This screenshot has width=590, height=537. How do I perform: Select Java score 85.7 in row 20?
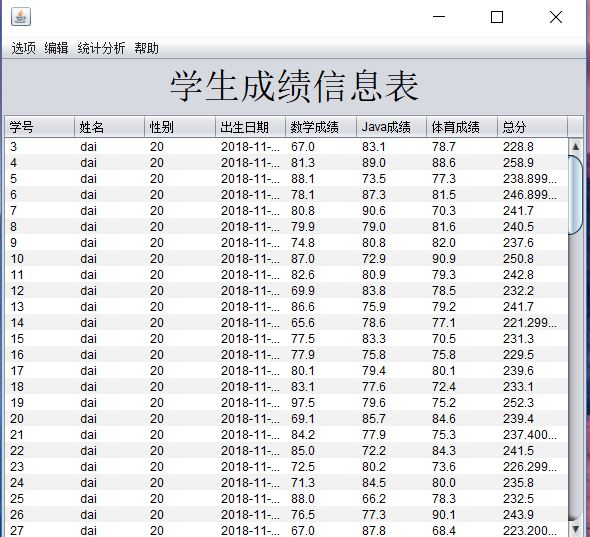point(392,418)
